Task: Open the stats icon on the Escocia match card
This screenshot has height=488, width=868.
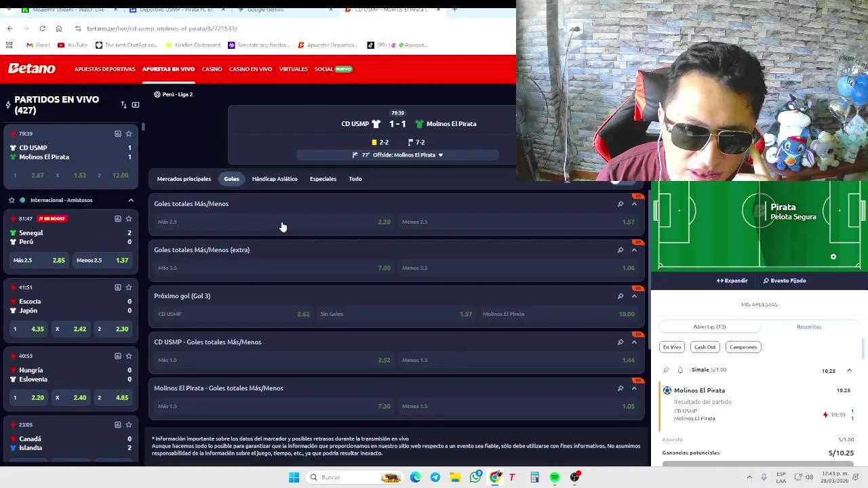Action: (118, 287)
